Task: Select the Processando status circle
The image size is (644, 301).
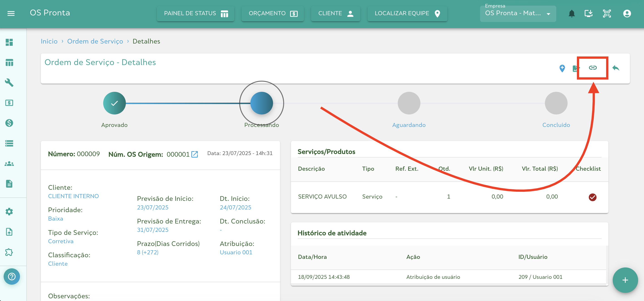Action: coord(261,103)
